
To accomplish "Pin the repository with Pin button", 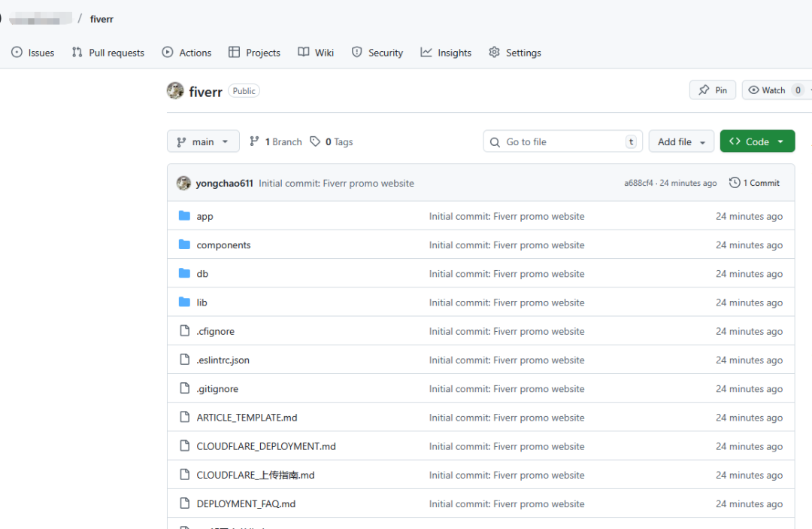I will click(x=712, y=90).
